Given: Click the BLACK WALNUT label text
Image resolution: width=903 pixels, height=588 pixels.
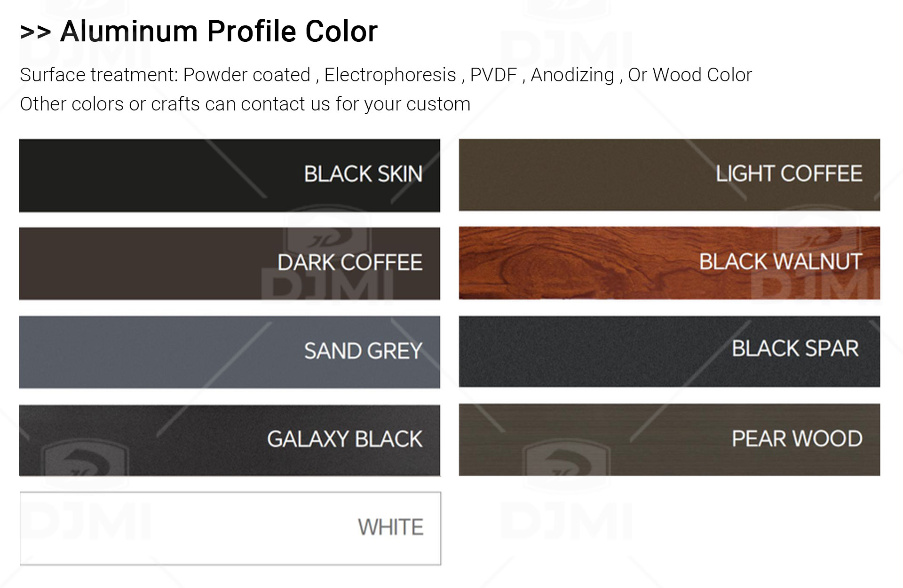Looking at the screenshot, I should (780, 262).
